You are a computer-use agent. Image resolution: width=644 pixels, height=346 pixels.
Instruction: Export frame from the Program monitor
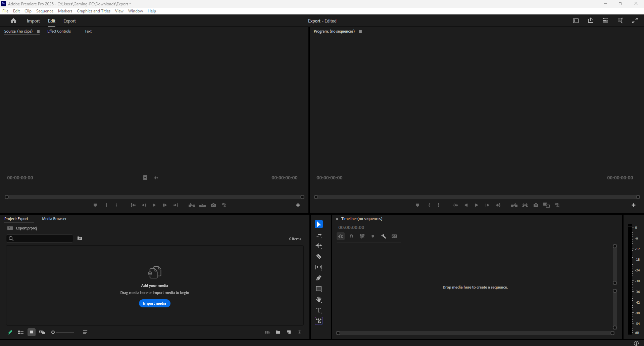536,205
